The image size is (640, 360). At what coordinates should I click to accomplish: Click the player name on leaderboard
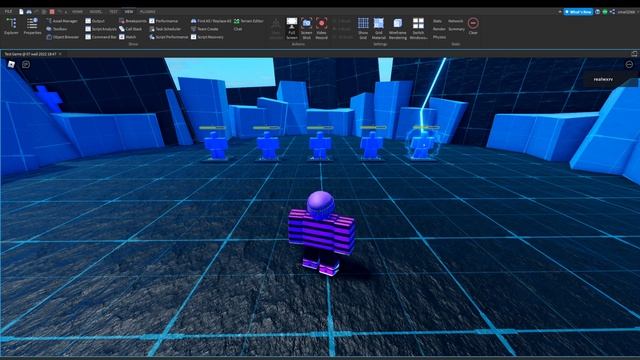603,79
